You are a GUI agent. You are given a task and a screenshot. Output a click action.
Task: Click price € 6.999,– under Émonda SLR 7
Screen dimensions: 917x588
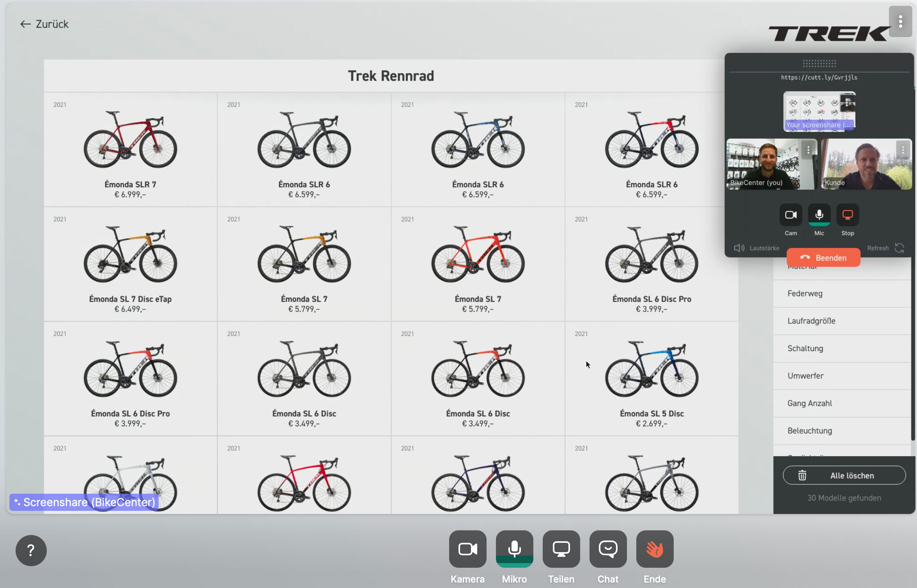[130, 194]
